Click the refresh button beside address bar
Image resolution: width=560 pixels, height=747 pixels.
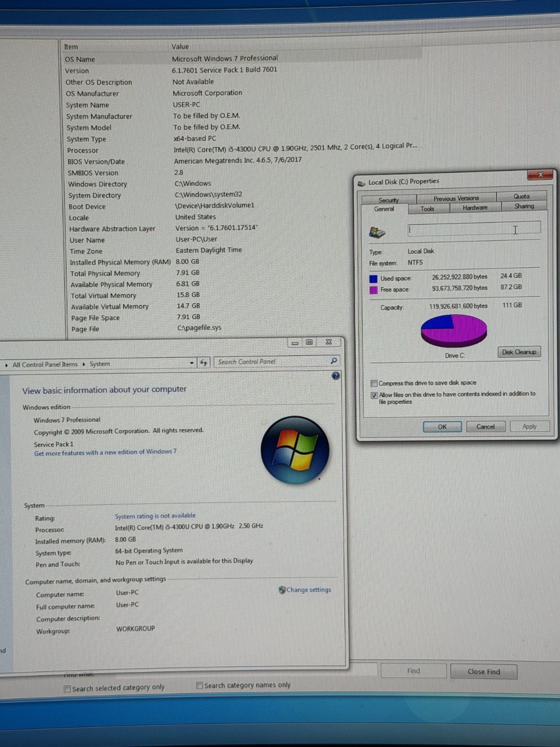203,362
